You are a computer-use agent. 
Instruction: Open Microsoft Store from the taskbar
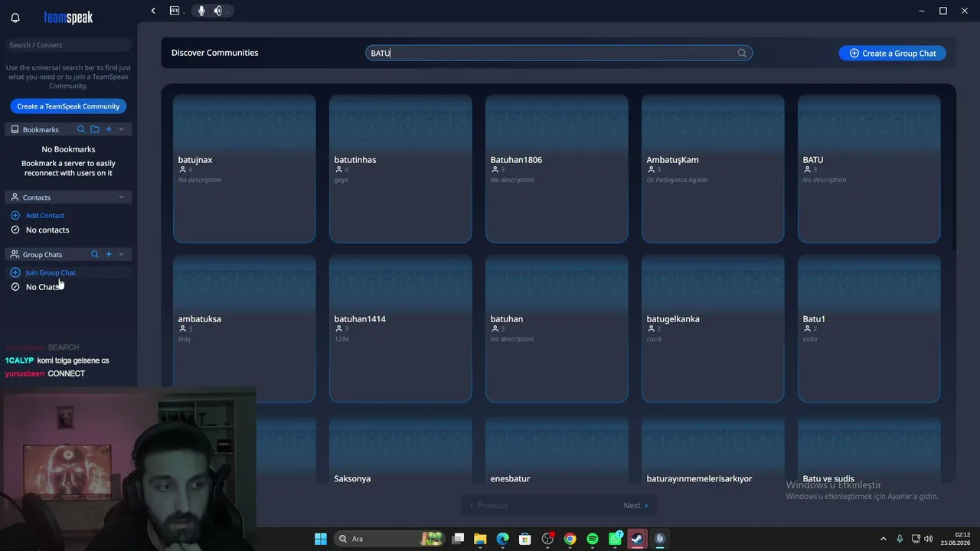525,539
